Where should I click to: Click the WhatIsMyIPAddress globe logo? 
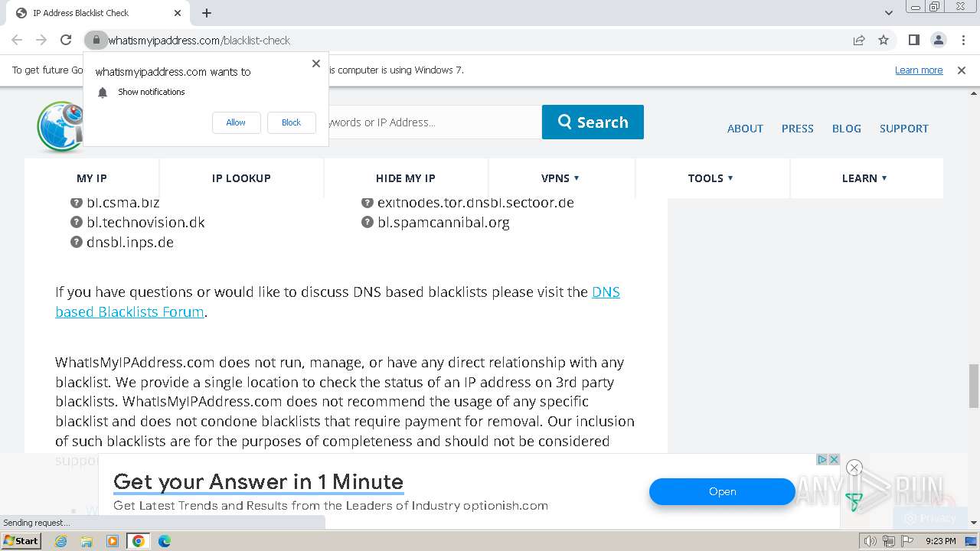coord(60,126)
